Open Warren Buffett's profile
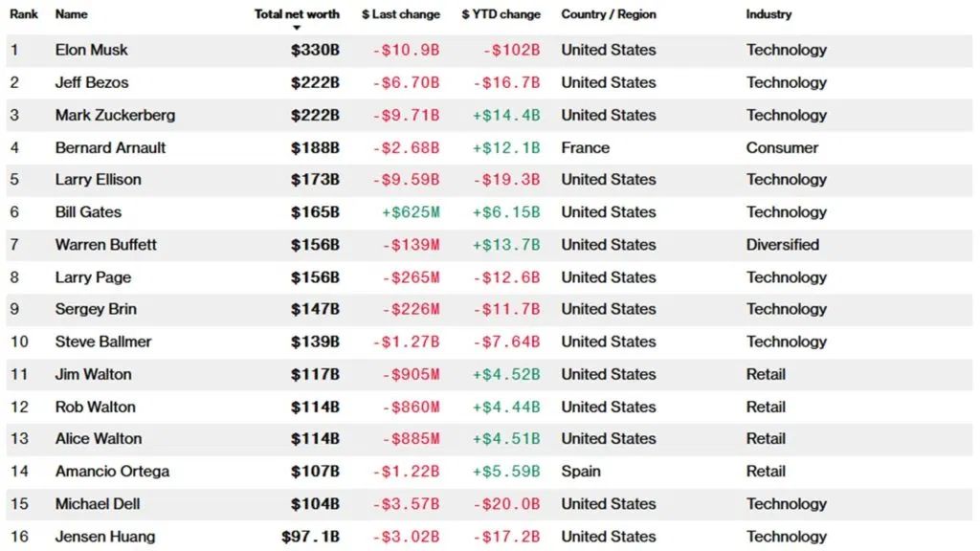The height and width of the screenshot is (551, 980). [x=105, y=244]
